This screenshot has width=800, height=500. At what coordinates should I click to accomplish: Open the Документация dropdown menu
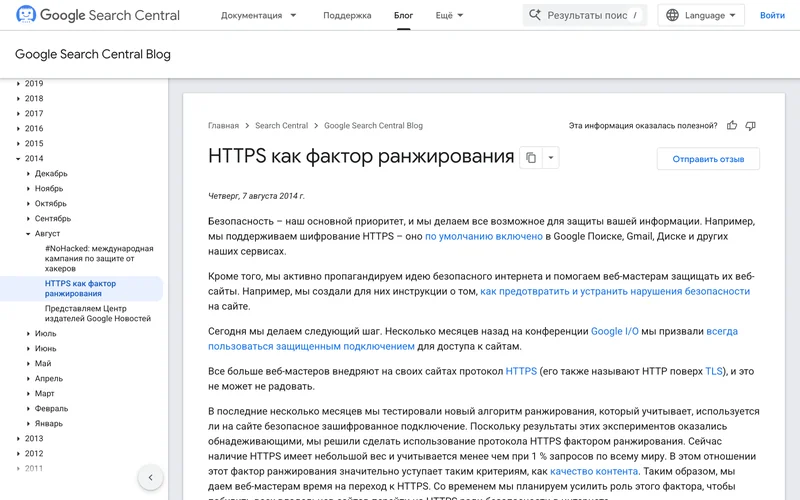click(258, 15)
